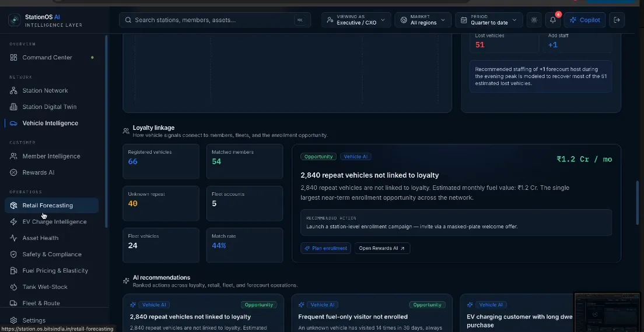Click sparkle icon on 2,840 repeat vehicles card

click(132, 305)
